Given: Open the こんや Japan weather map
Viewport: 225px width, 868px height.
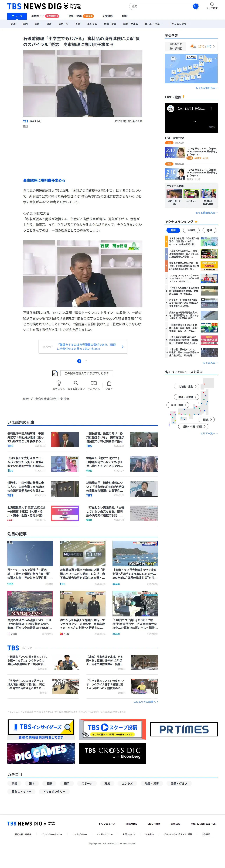Looking at the screenshot, I should (x=191, y=68).
